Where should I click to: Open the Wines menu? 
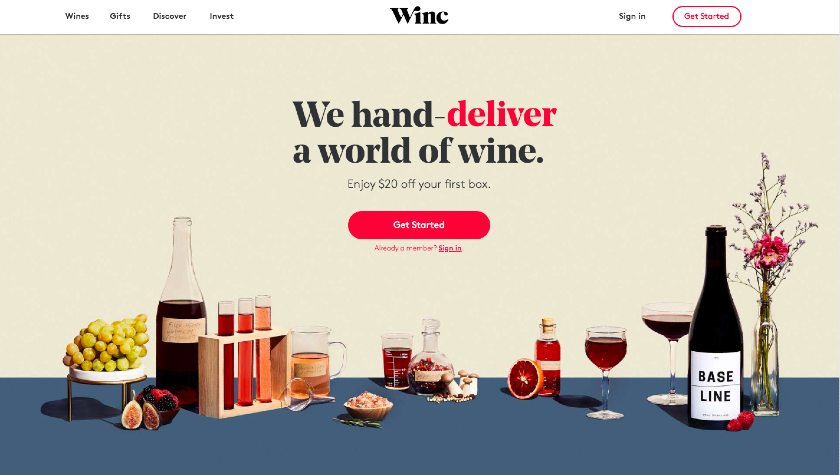tap(77, 16)
